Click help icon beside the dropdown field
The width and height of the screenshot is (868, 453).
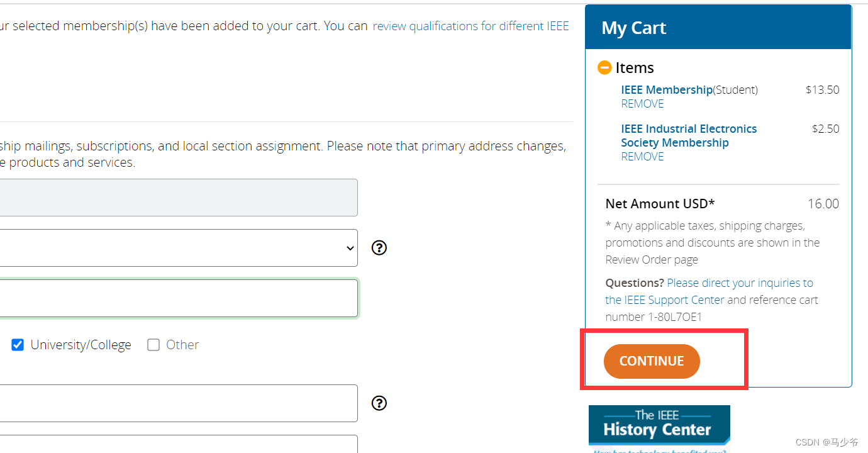379,248
